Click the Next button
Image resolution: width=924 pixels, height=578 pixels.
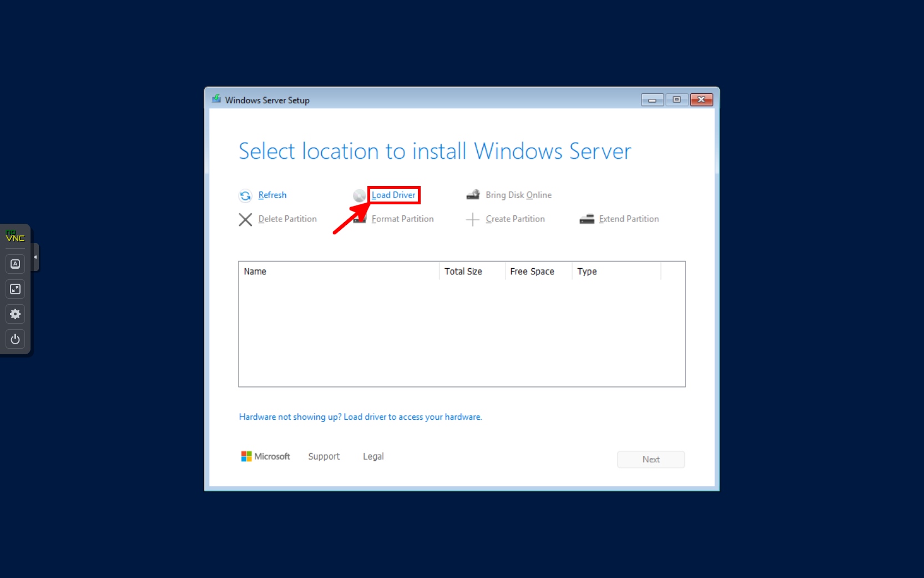point(650,459)
